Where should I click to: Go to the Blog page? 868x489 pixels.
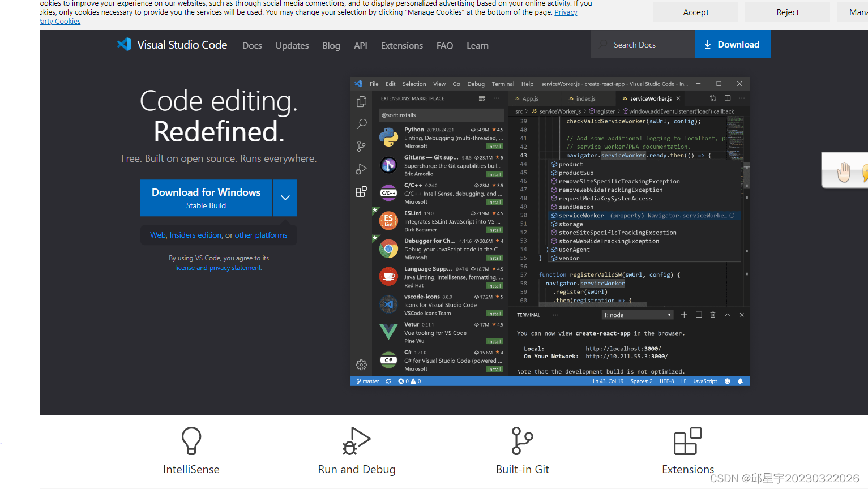(x=331, y=46)
